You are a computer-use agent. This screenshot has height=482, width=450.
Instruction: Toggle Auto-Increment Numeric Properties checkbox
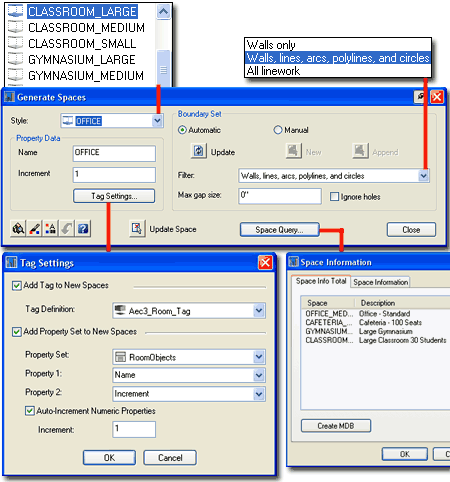pyautogui.click(x=30, y=411)
